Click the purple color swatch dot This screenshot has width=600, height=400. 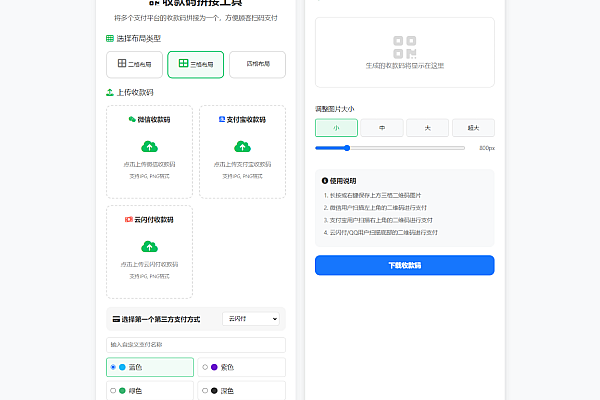pyautogui.click(x=214, y=367)
